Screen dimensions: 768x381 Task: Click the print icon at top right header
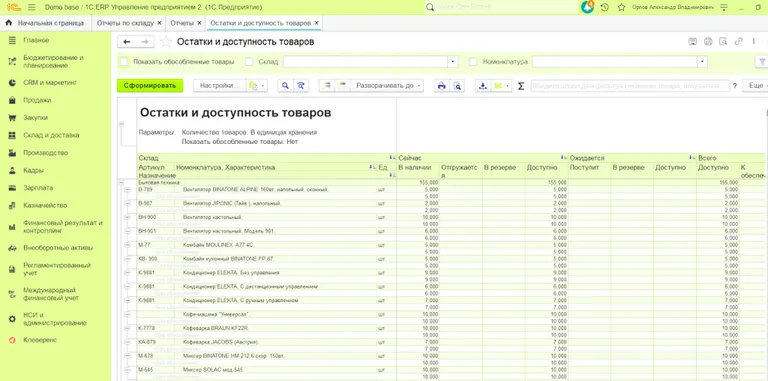coord(708,42)
